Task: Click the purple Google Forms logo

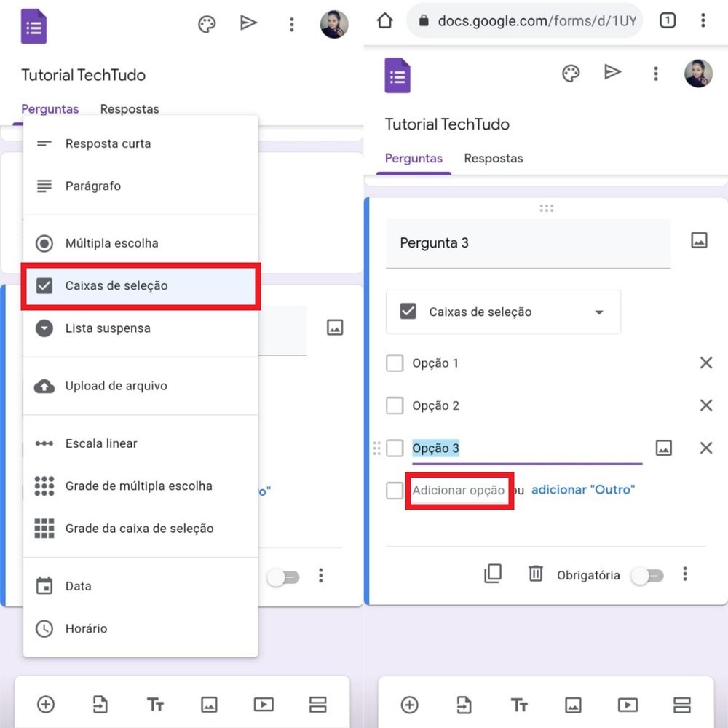Action: click(397, 74)
